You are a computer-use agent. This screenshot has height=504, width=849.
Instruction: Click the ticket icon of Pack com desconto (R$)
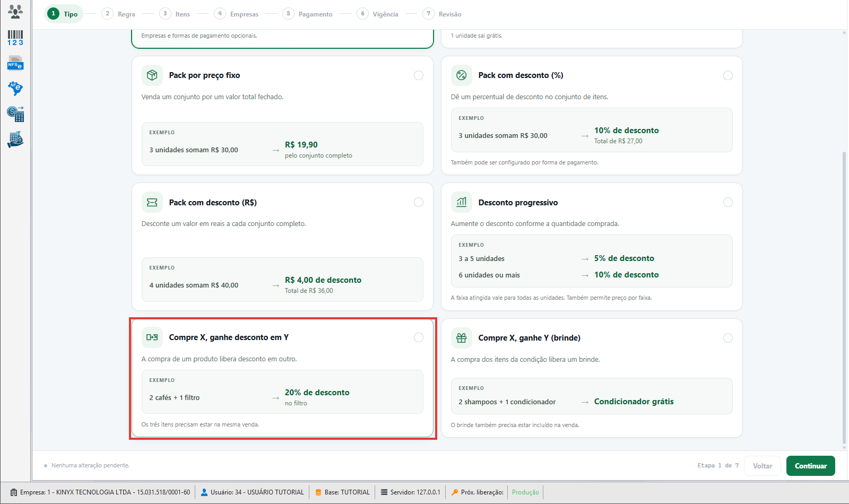(152, 203)
